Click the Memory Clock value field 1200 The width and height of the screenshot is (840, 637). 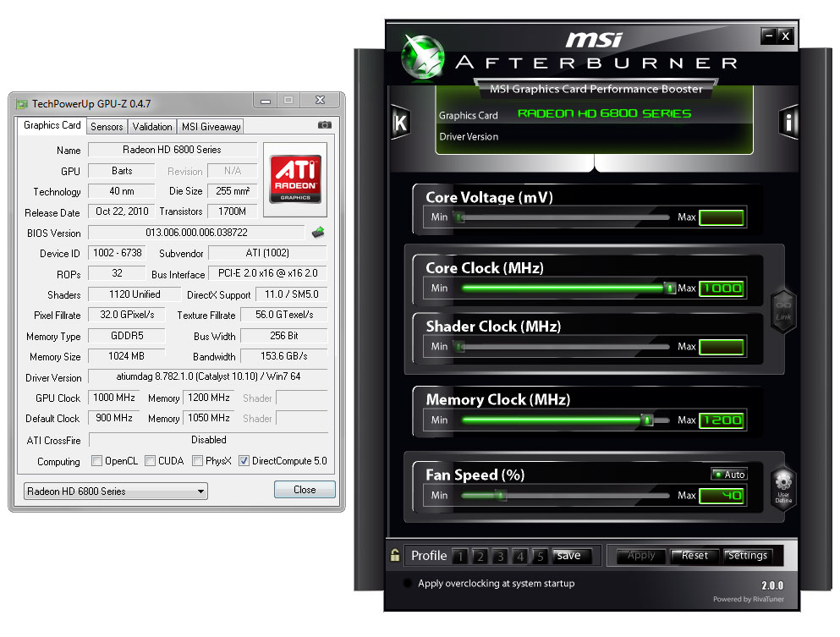tap(722, 420)
